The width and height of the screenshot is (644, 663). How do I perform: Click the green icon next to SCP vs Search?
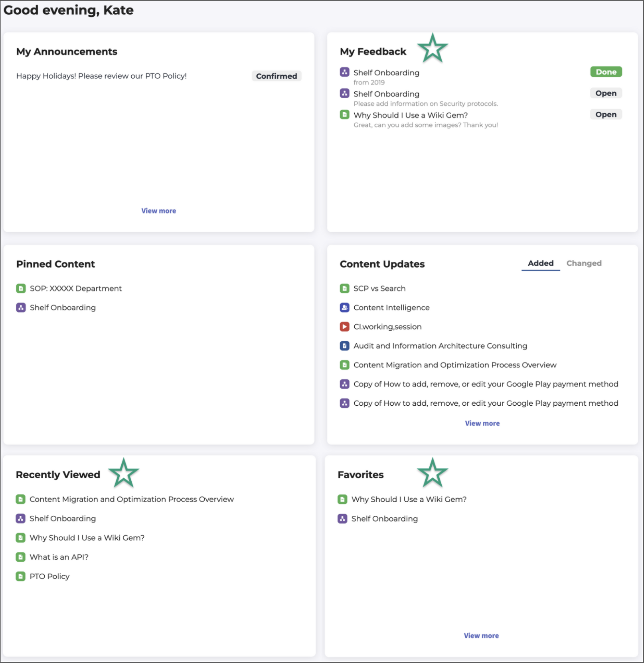pyautogui.click(x=344, y=288)
